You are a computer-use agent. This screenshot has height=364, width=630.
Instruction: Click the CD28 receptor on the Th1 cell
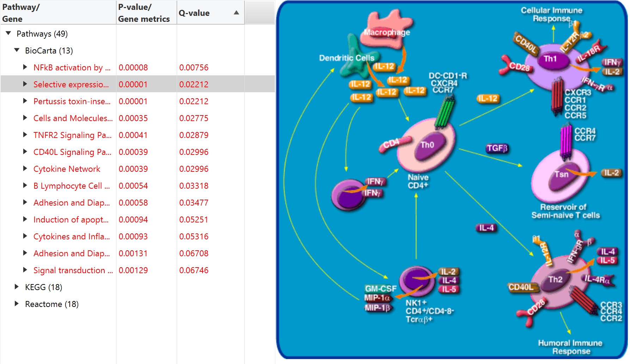click(x=517, y=66)
